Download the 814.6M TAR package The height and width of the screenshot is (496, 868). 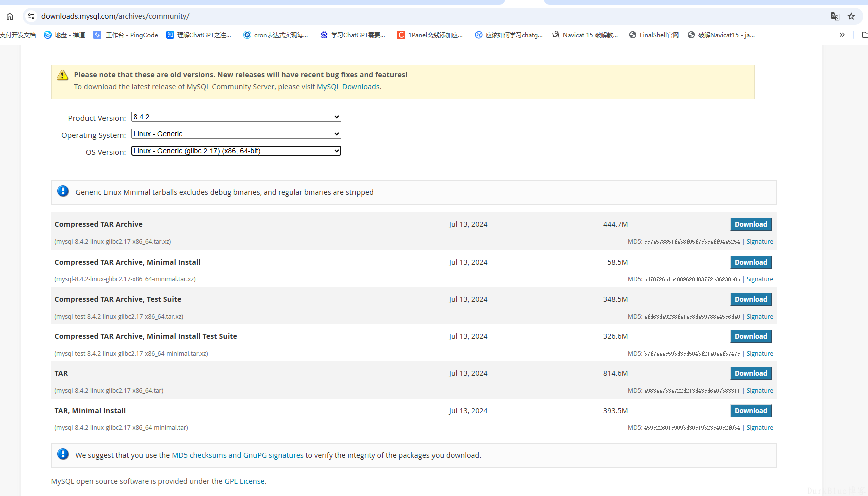[x=751, y=373]
